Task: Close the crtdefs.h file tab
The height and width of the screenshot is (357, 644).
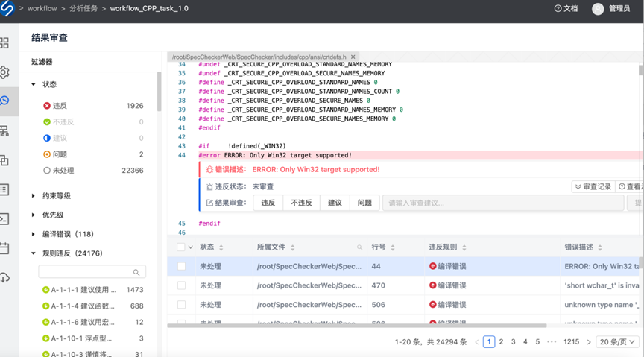Action: [353, 57]
